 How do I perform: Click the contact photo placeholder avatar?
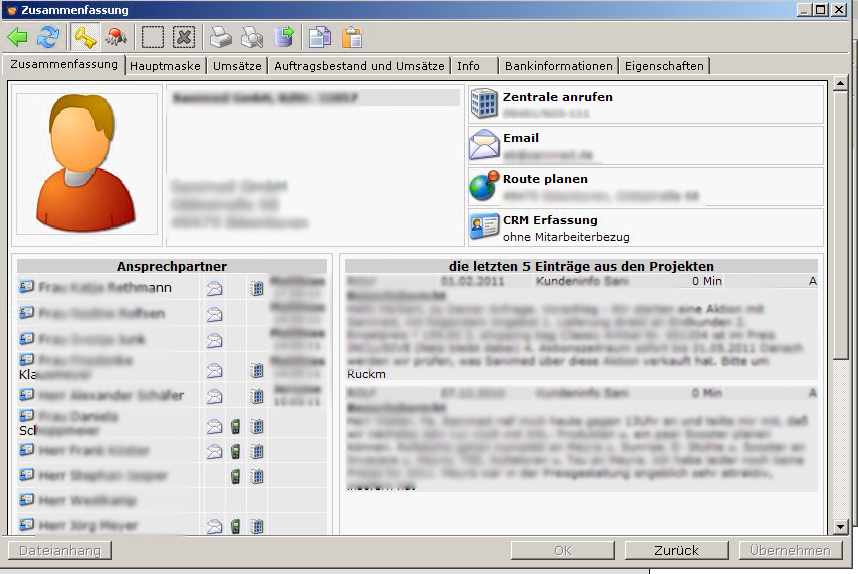pyautogui.click(x=87, y=163)
